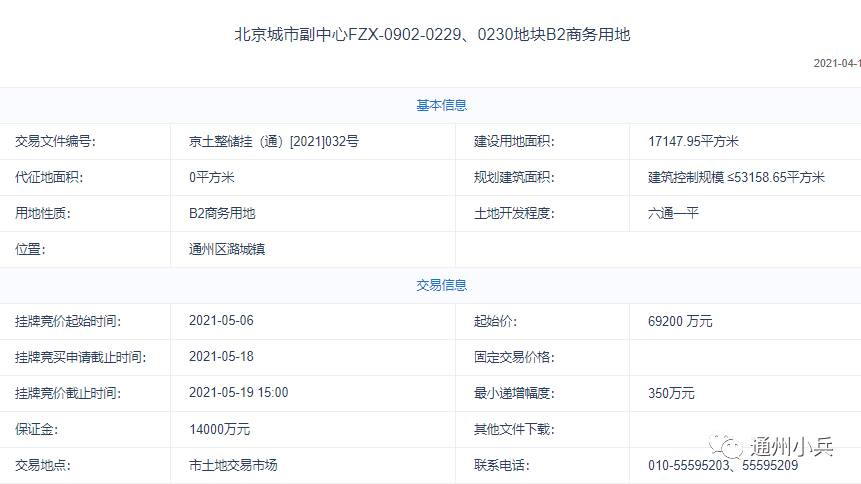Click the date 2021-05-18
Viewport: 861px width, 484px height.
[221, 357]
